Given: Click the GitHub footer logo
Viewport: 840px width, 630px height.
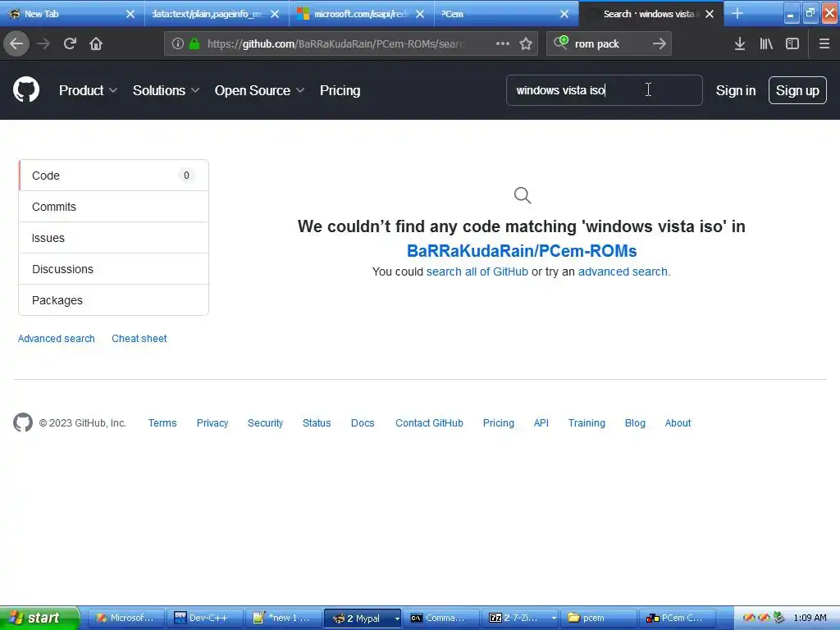Looking at the screenshot, I should 22,422.
